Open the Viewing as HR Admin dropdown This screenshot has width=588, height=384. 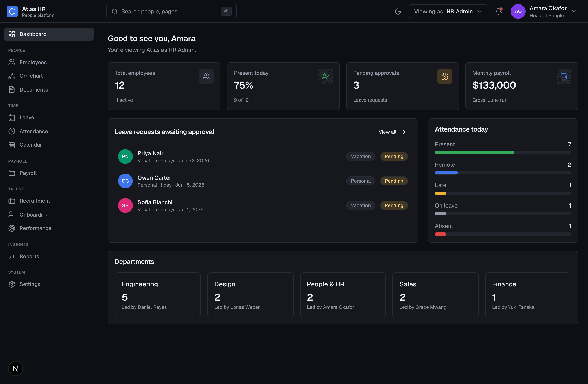click(x=448, y=11)
